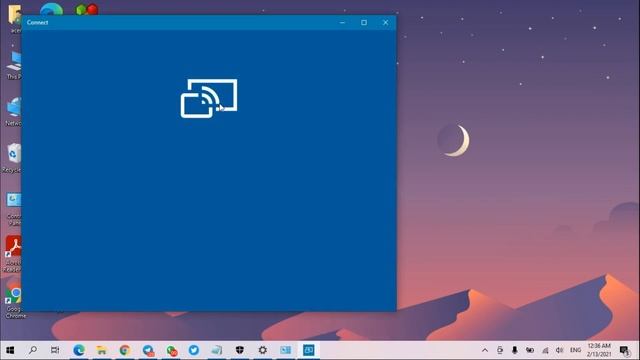This screenshot has width=640, height=360.
Task: Open the Action Center notification icon
Action: [x=624, y=350]
